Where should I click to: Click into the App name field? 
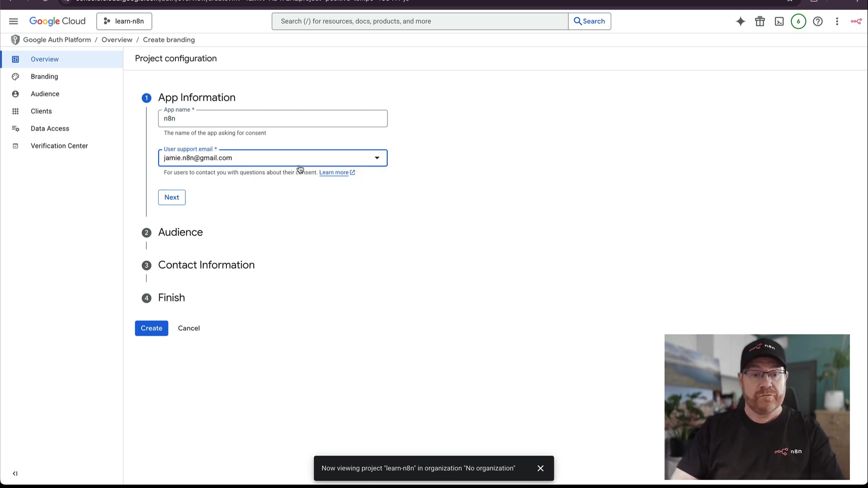(x=273, y=119)
